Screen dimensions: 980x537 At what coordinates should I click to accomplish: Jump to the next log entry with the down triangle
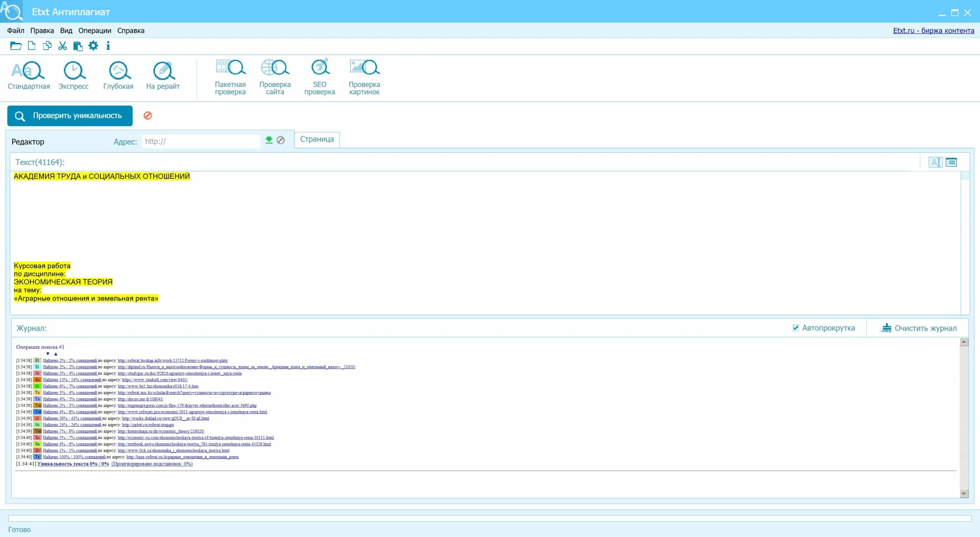[x=48, y=354]
